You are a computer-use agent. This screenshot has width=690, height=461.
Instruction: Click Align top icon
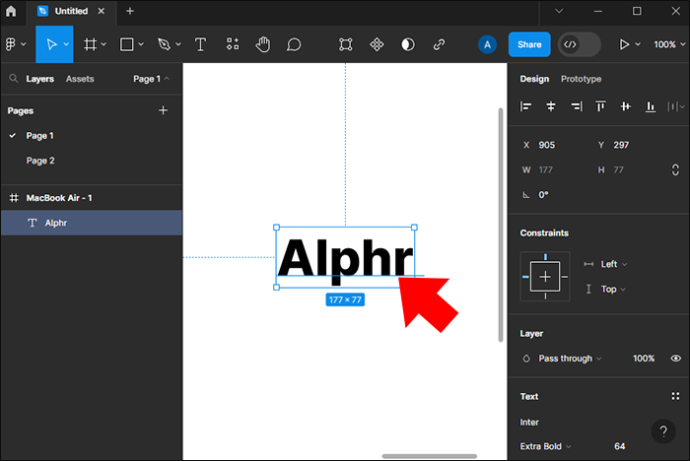600,106
